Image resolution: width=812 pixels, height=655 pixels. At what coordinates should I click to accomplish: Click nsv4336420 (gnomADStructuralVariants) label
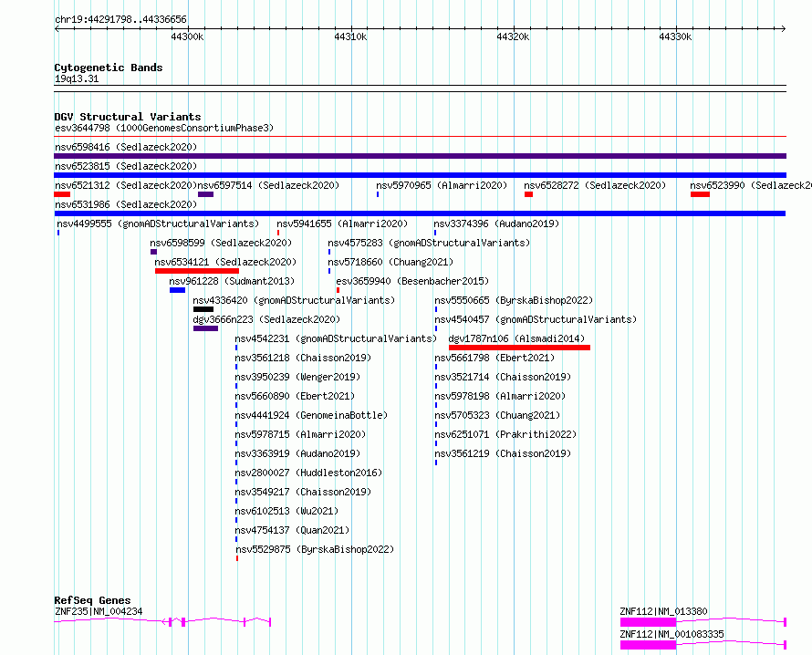[294, 300]
